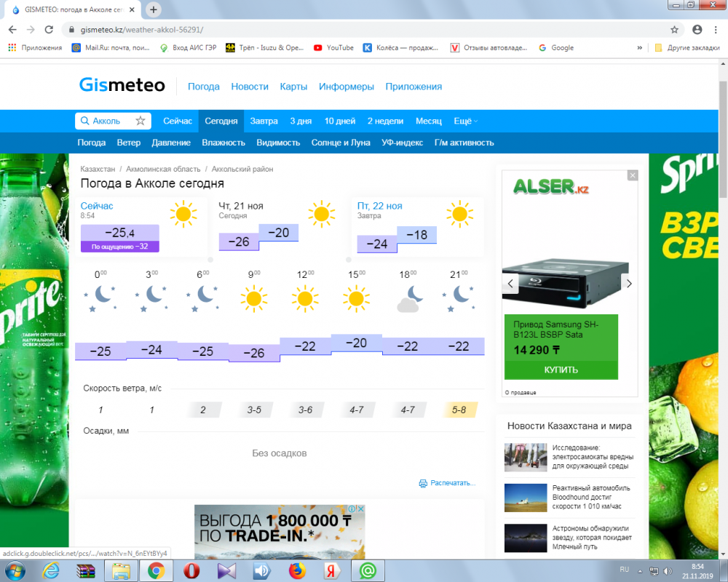
Task: Open the Казахстан breadcrumb link
Action: [x=98, y=169]
